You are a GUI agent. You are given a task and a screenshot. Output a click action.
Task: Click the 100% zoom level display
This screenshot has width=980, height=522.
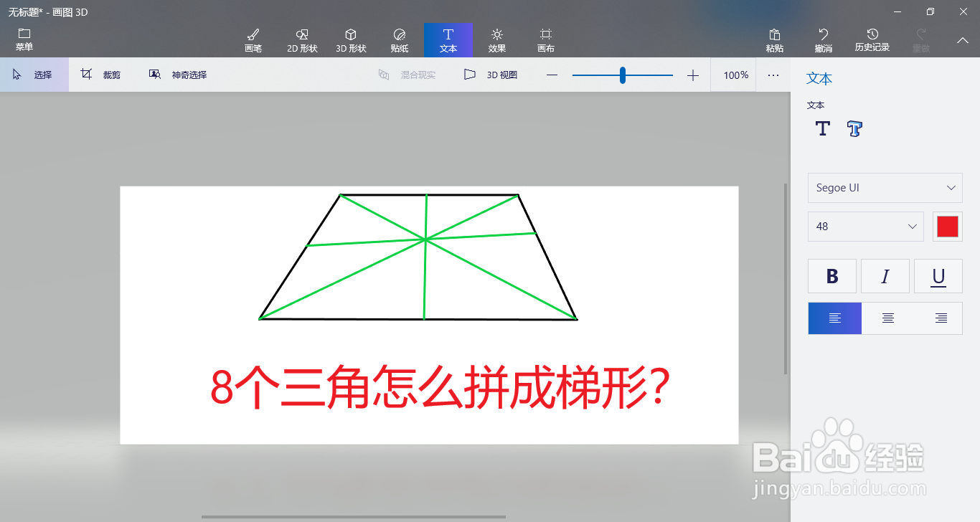733,74
